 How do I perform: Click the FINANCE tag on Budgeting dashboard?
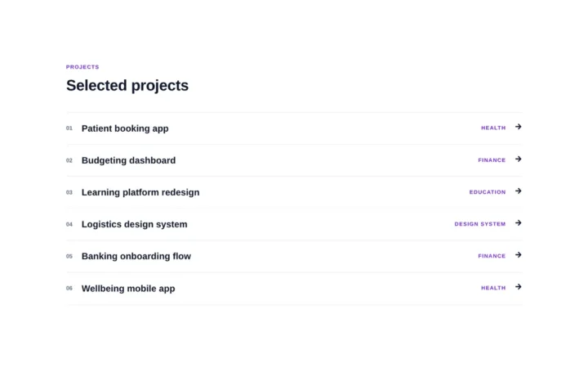click(x=492, y=160)
